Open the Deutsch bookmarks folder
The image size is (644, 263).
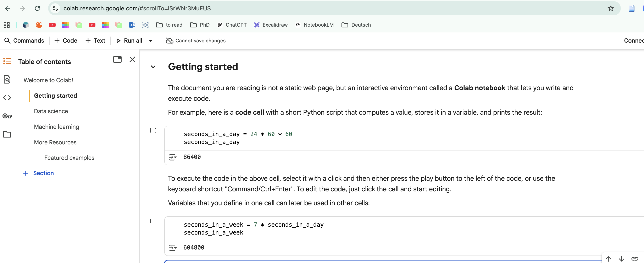click(x=356, y=25)
